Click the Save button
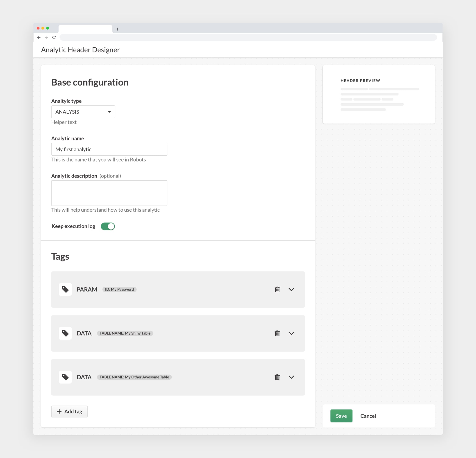This screenshot has width=476, height=458. (341, 416)
